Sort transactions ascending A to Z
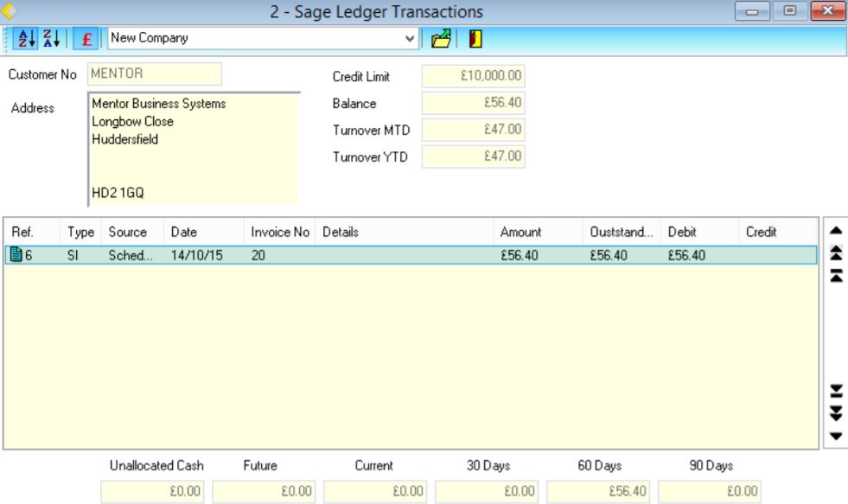 point(25,38)
